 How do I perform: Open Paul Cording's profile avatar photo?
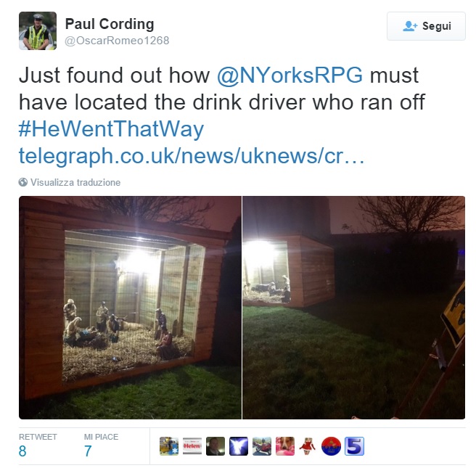pos(38,30)
